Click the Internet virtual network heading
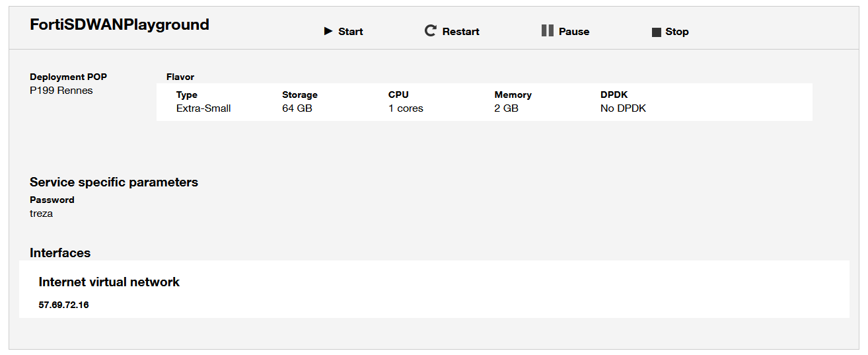The width and height of the screenshot is (868, 355). point(109,282)
